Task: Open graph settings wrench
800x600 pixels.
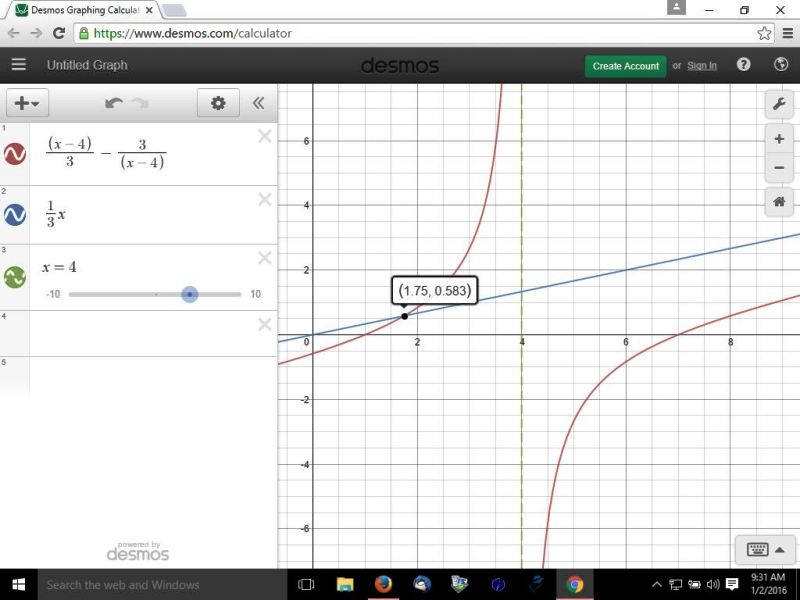Action: click(x=779, y=104)
